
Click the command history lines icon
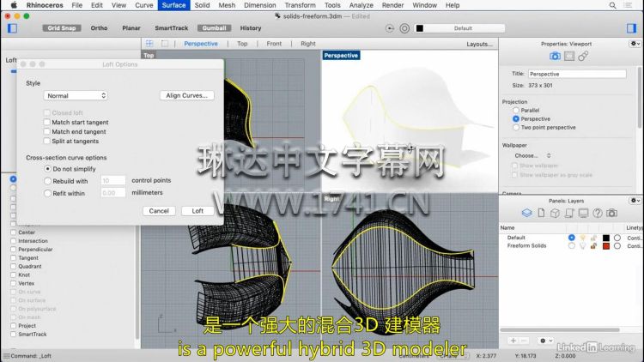click(6, 356)
